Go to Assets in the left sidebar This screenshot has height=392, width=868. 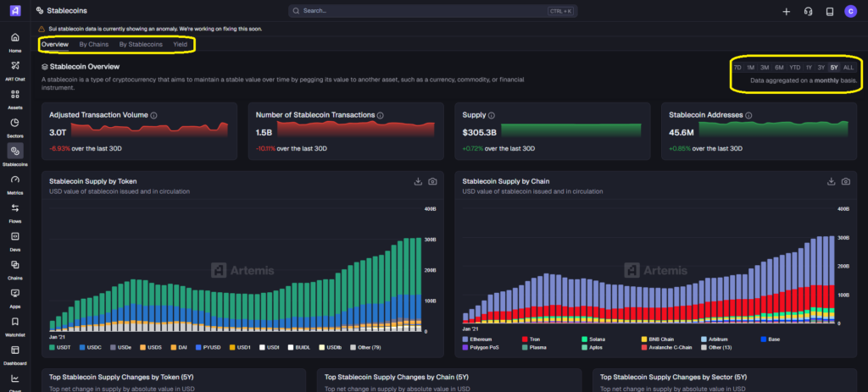tap(15, 94)
